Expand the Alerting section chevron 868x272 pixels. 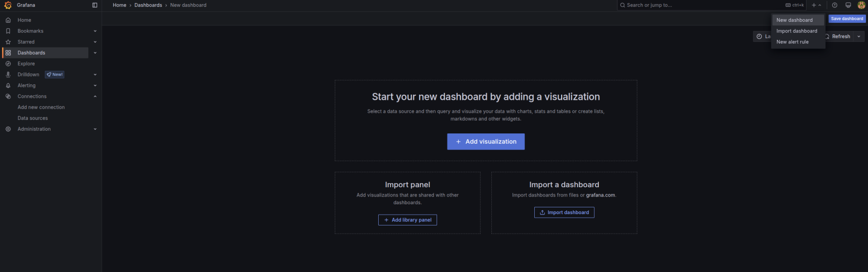pos(95,85)
